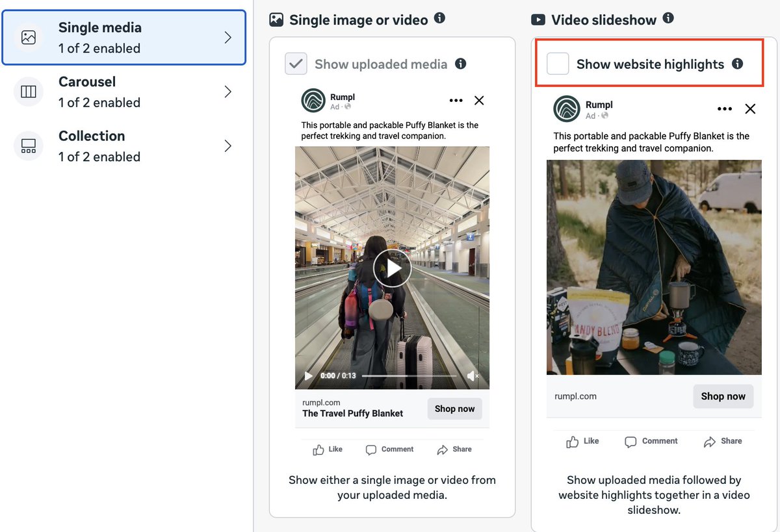Click rumpl.com link in the slideshow ad
This screenshot has width=780, height=532.
coord(575,396)
